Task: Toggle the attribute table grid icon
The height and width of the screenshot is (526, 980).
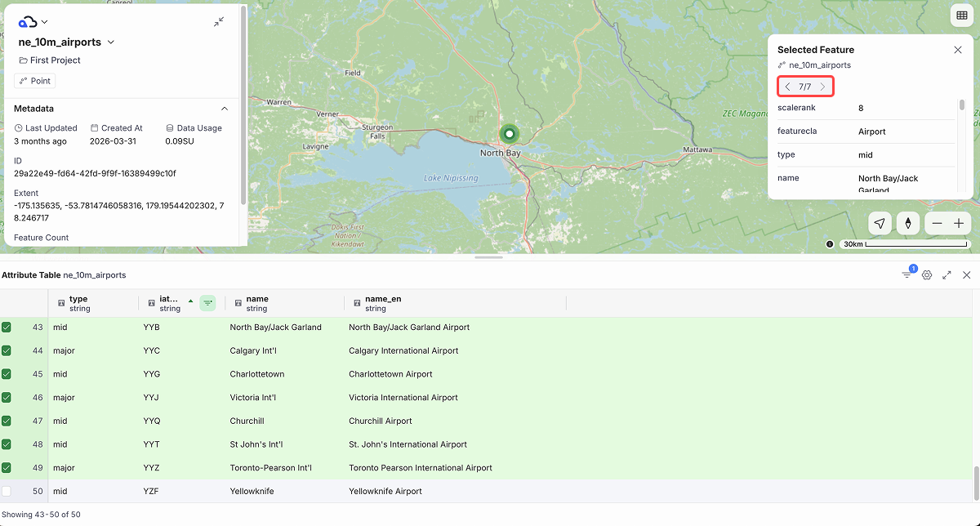Action: 961,16
